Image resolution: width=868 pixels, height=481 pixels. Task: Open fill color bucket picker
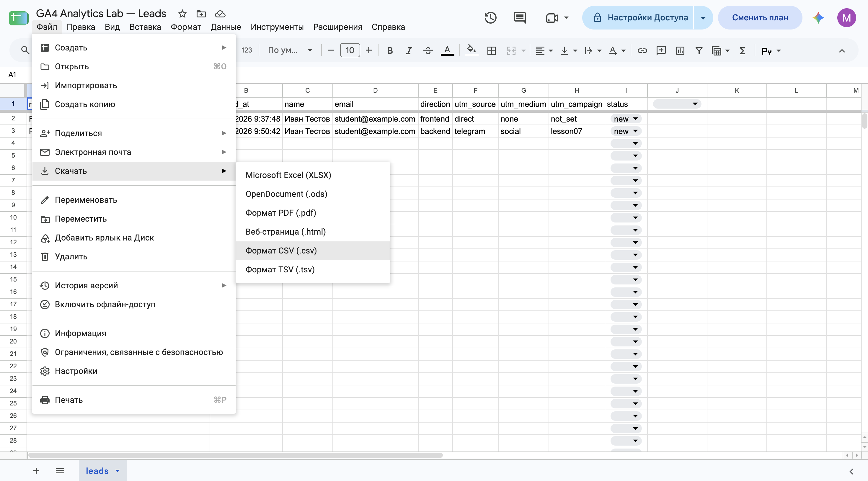(471, 50)
